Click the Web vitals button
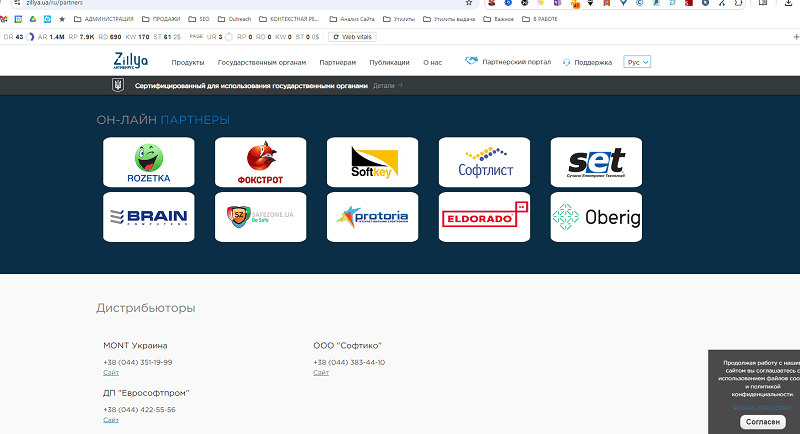 click(x=353, y=37)
